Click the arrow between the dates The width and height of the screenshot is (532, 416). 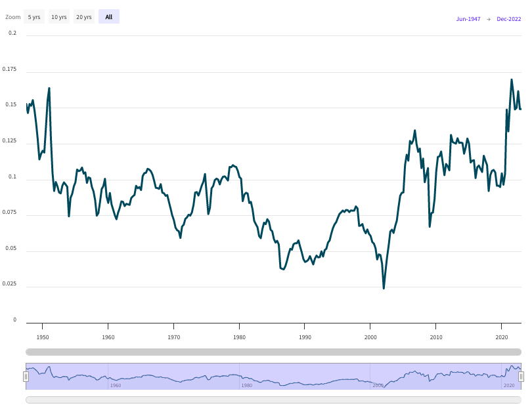tap(489, 19)
